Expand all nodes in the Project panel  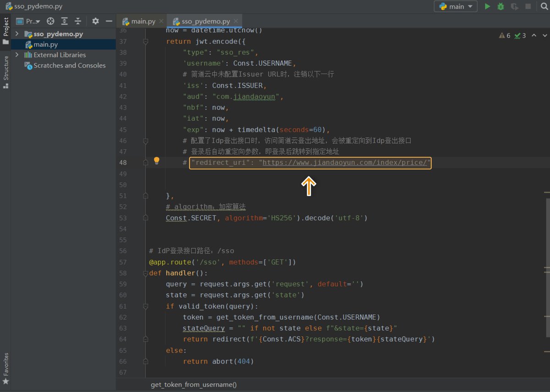pyautogui.click(x=65, y=21)
